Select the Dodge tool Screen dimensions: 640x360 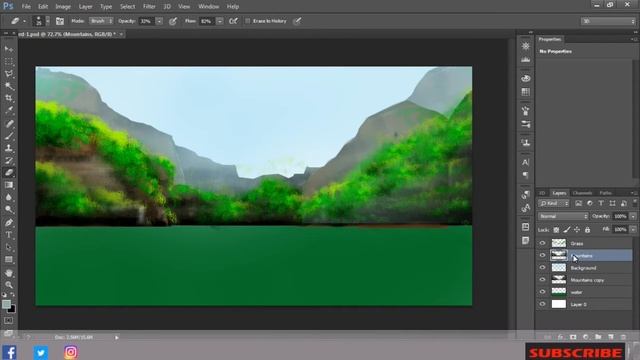[9, 210]
